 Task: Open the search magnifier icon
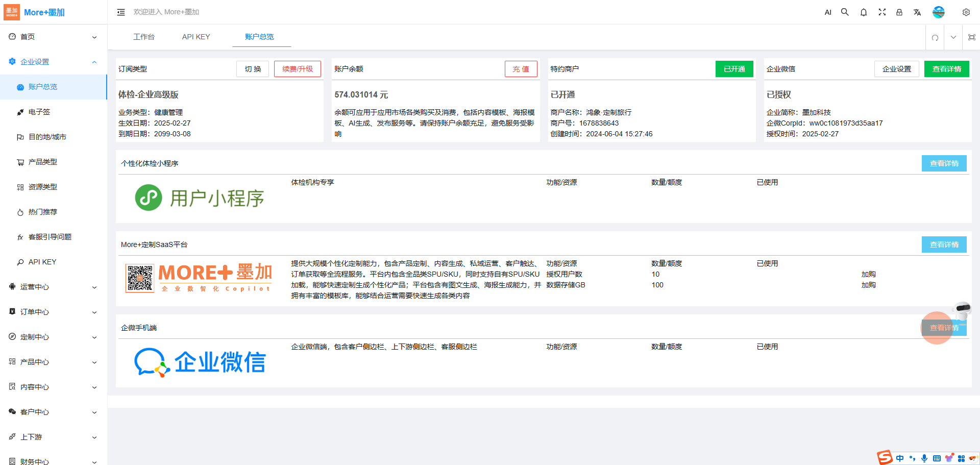[845, 12]
